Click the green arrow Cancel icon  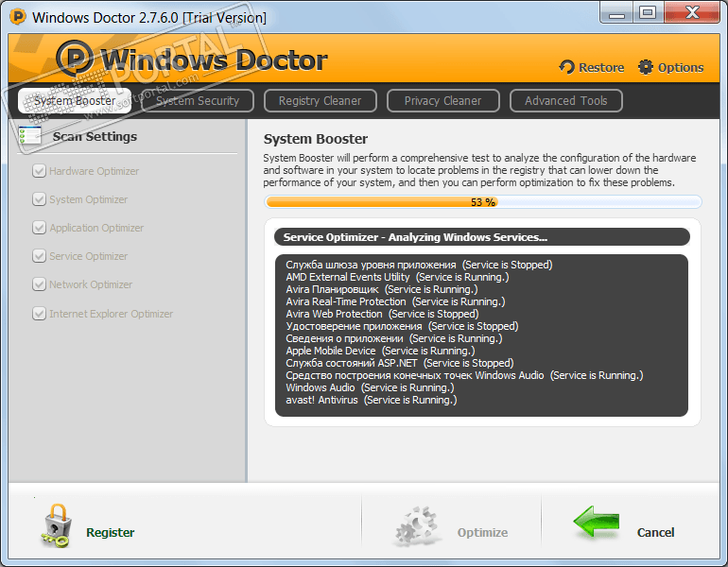[597, 523]
